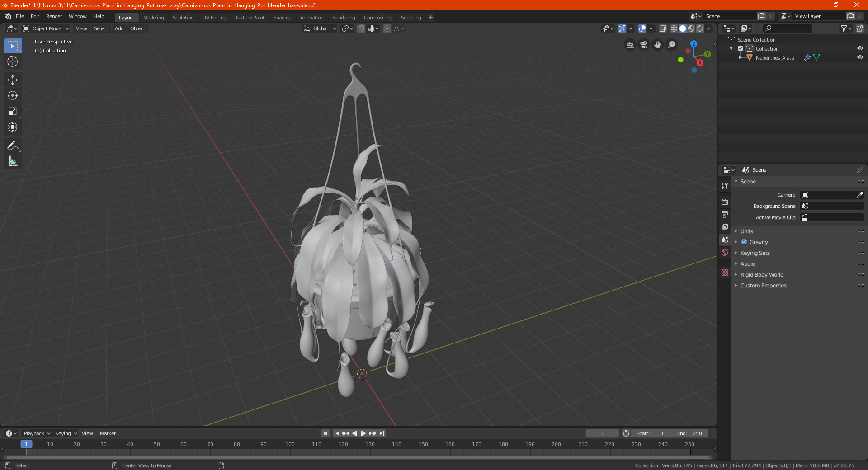Open the viewport Select menu
Screen dimensions: 868x470
point(101,28)
